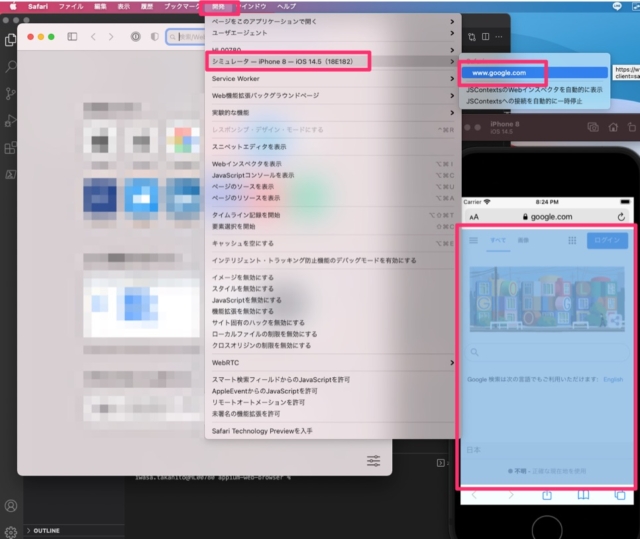Open the Apple menu
Viewport: 640px width, 539px height.
pos(13,6)
